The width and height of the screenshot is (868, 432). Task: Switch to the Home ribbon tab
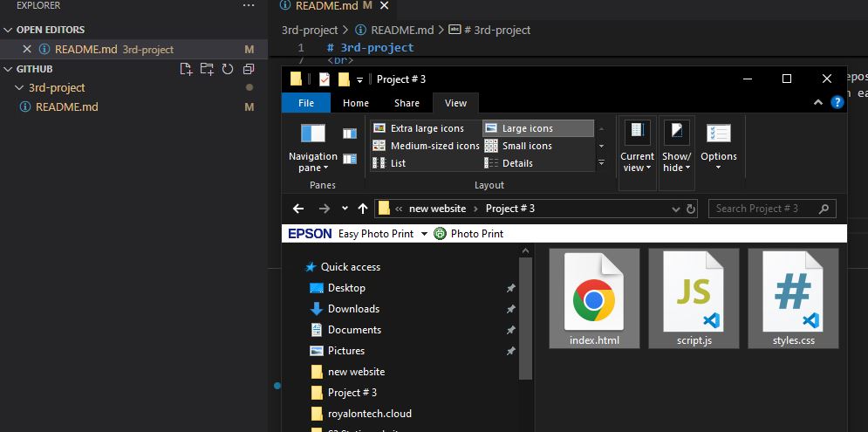click(x=355, y=103)
